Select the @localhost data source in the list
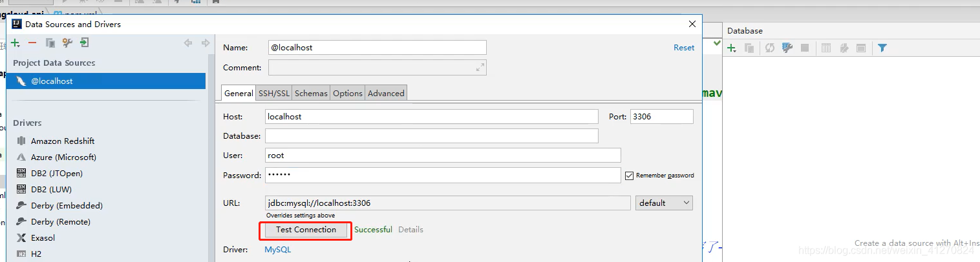 (106, 81)
